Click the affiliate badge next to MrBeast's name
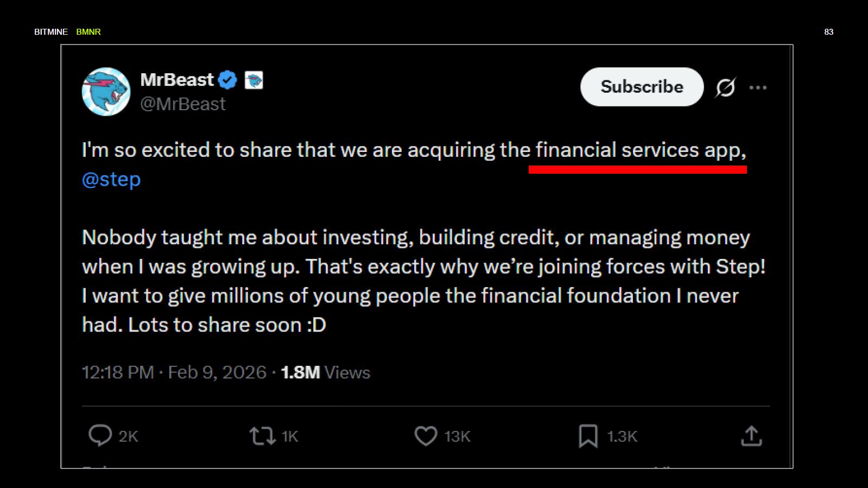Screen dimensions: 868x488 pyautogui.click(x=254, y=80)
